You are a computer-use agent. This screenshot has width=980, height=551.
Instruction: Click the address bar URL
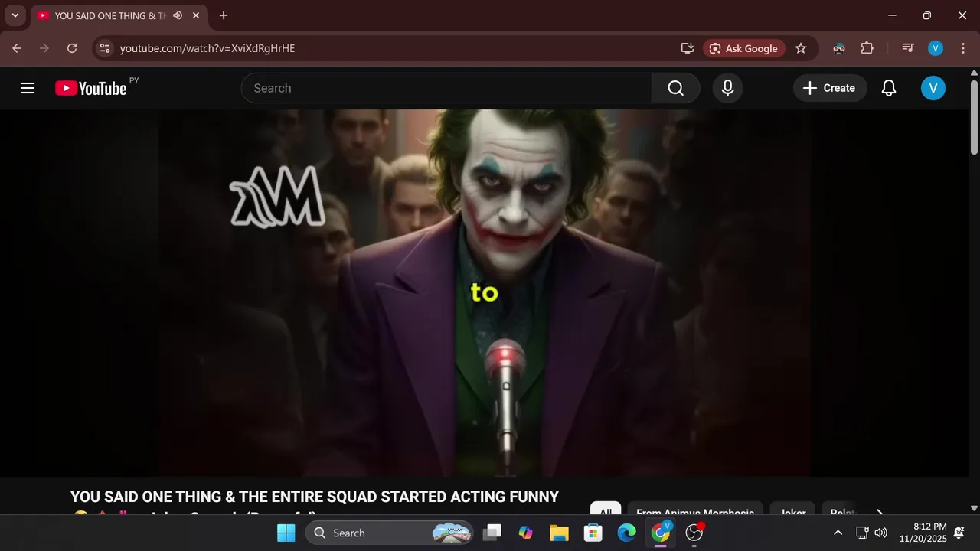pos(207,48)
